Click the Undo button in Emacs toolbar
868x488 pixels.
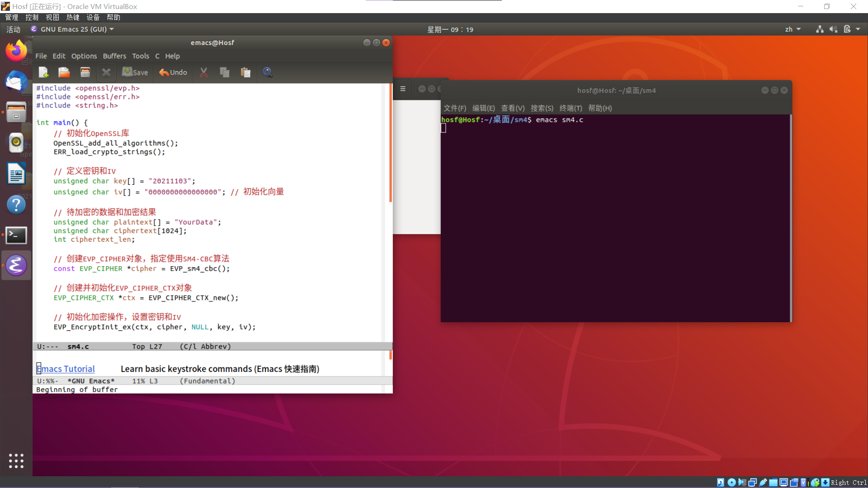click(x=173, y=72)
